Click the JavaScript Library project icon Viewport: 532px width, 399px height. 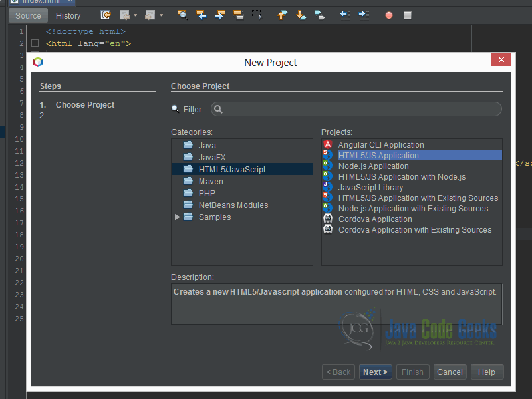tap(328, 187)
